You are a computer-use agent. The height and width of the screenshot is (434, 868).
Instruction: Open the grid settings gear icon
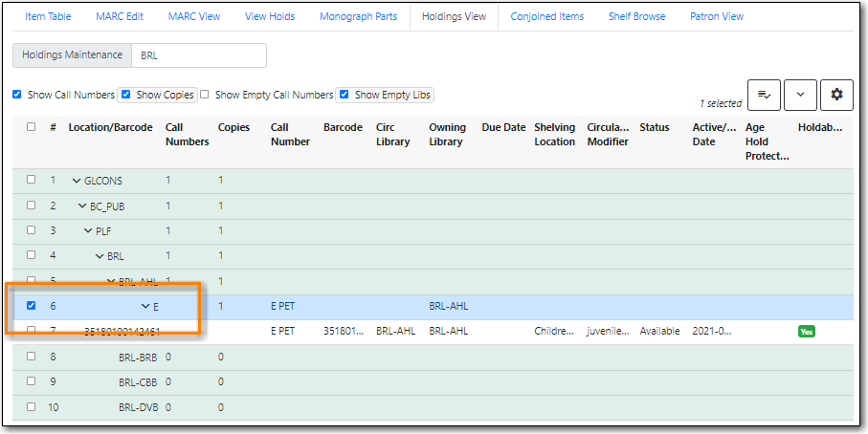coord(836,95)
